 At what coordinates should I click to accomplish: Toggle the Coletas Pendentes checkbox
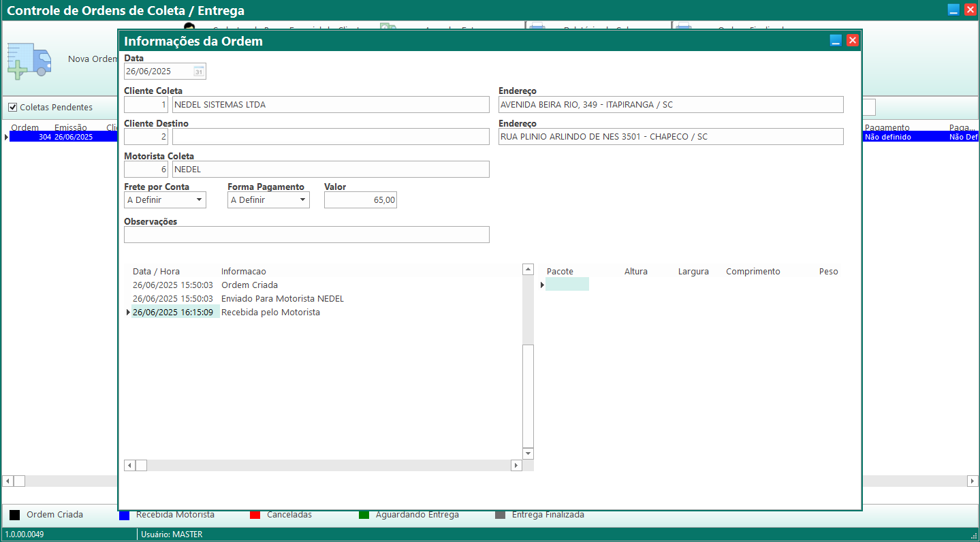(12, 107)
